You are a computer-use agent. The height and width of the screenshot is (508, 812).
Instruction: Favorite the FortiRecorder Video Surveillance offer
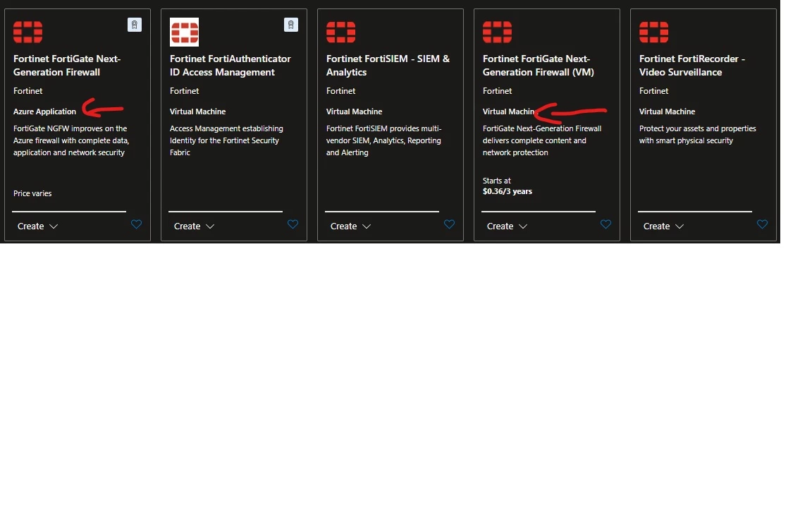click(762, 224)
